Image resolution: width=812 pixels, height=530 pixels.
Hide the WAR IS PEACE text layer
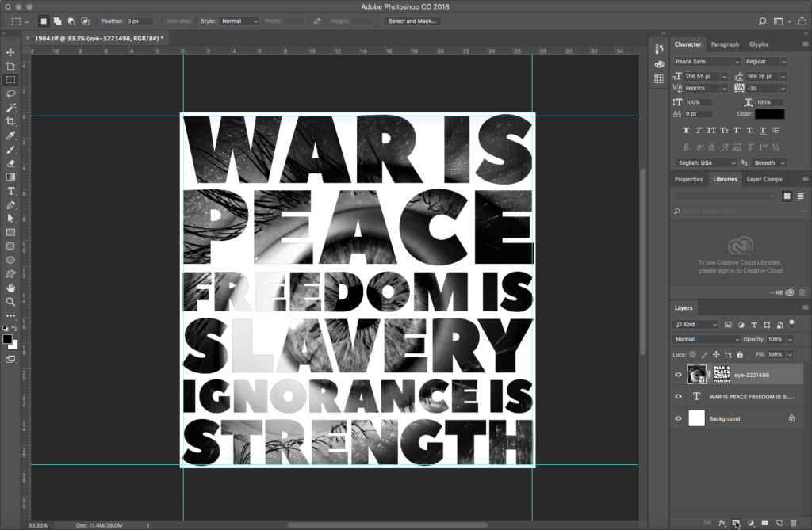[x=678, y=396]
